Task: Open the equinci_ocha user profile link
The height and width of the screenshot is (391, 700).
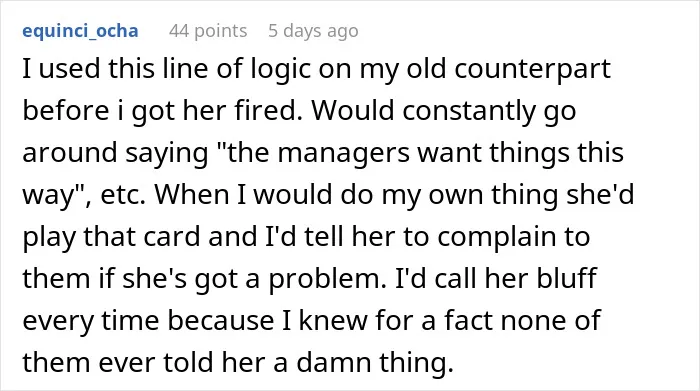Action: pyautogui.click(x=80, y=31)
